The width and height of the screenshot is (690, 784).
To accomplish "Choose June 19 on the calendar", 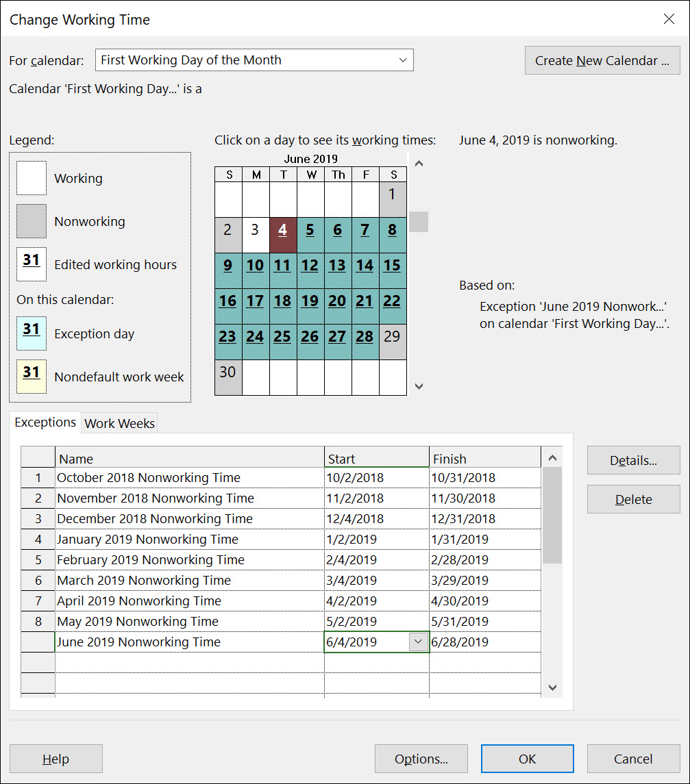I will pos(310,306).
